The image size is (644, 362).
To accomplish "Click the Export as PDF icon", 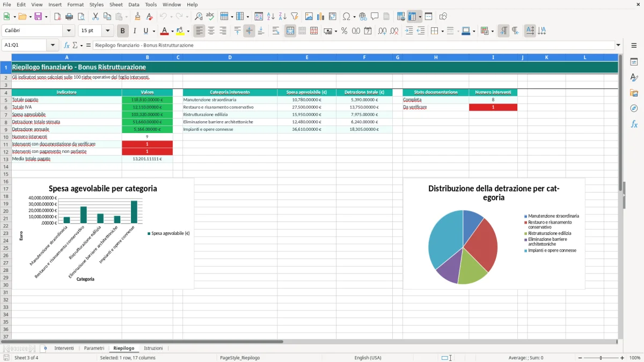I will click(57, 17).
